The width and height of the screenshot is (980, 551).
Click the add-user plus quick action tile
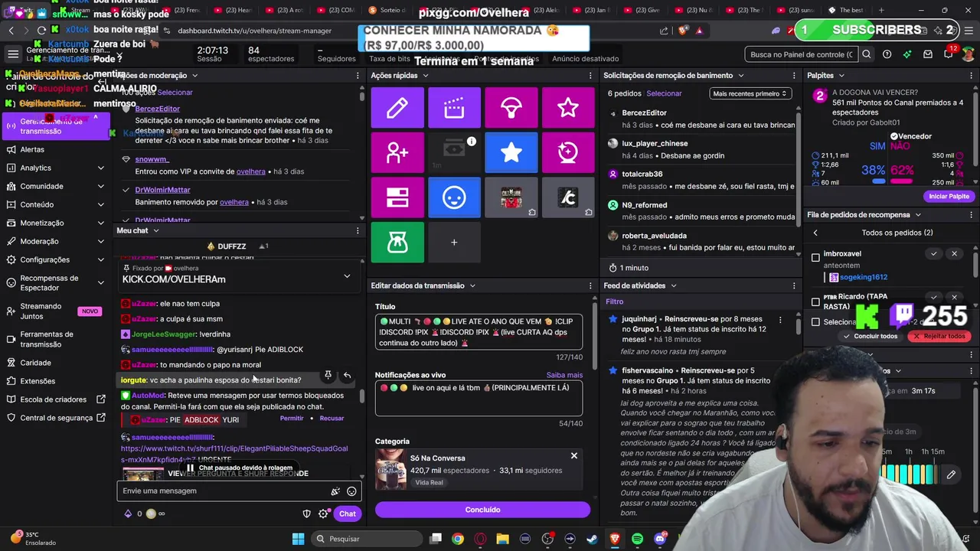pos(397,152)
